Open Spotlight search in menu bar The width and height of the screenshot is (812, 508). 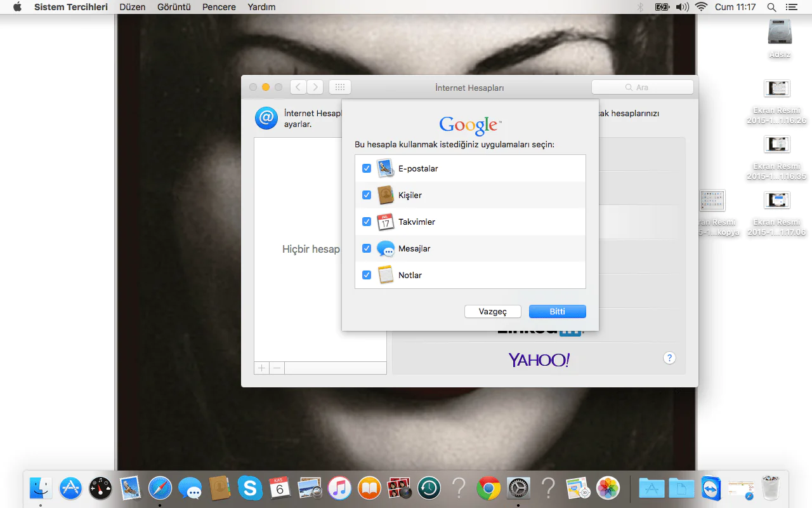coord(771,7)
